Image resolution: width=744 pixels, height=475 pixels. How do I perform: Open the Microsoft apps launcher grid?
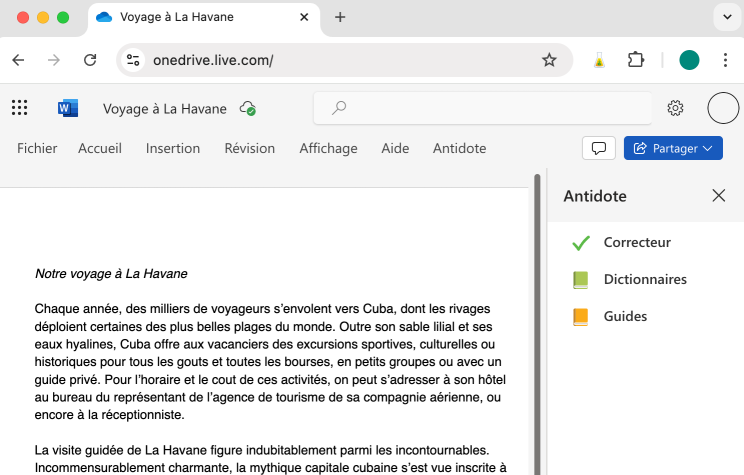pyautogui.click(x=19, y=108)
